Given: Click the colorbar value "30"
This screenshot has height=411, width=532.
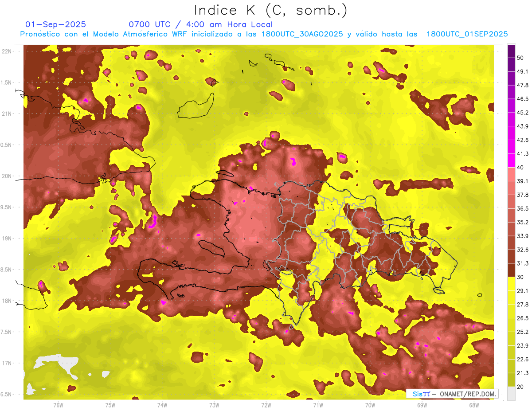Looking at the screenshot, I should (x=520, y=277).
